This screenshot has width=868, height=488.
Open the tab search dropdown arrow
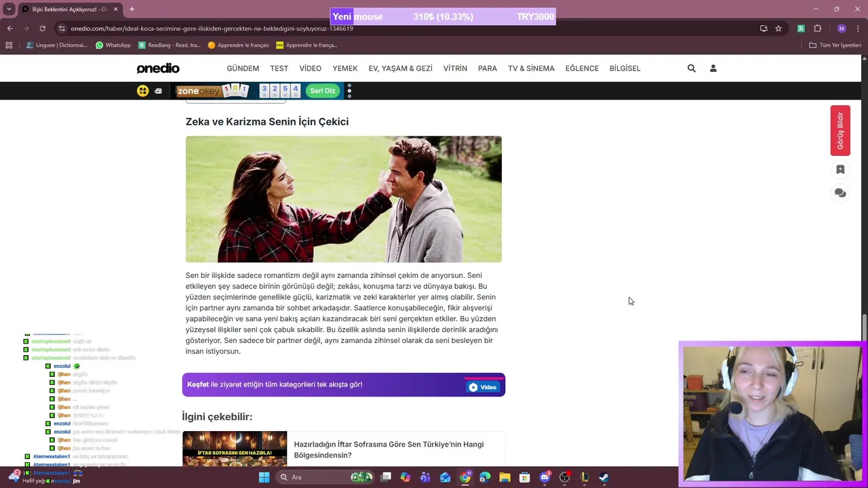[x=9, y=9]
